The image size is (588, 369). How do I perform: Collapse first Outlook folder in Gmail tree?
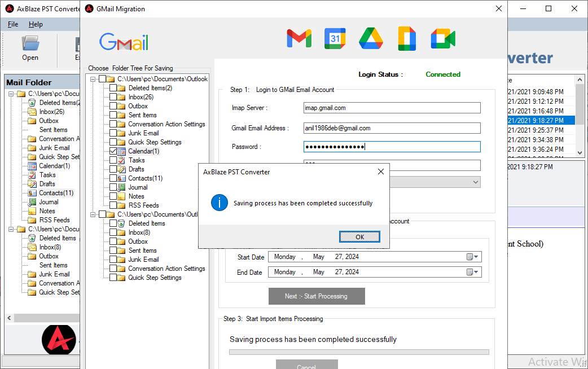(x=93, y=79)
